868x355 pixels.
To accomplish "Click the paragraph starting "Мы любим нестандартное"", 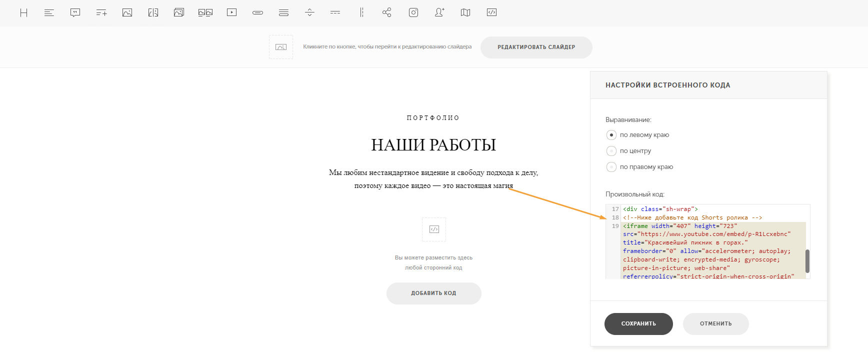I will [433, 179].
